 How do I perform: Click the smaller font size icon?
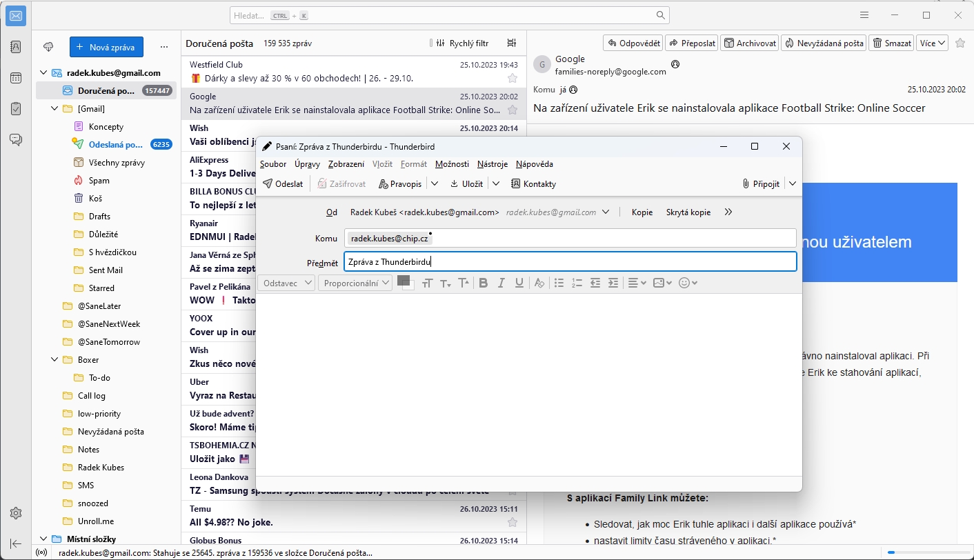(446, 283)
